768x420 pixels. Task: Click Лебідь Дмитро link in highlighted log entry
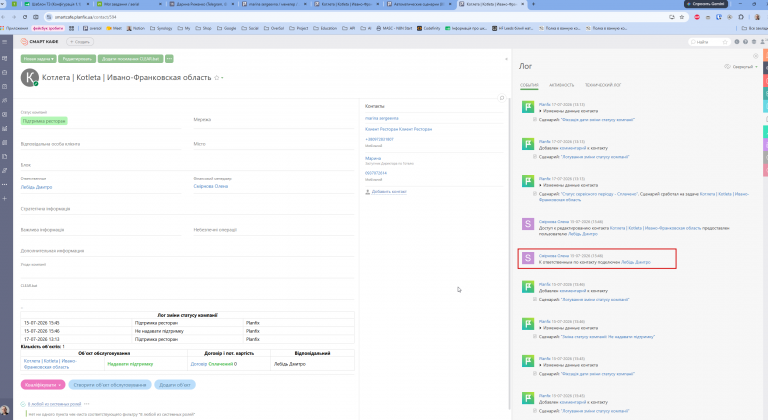pos(636,262)
